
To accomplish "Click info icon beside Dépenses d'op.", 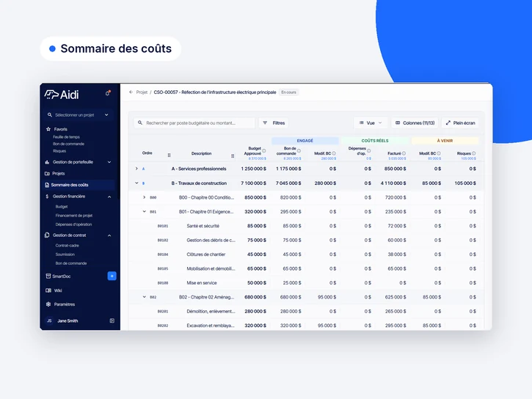I will click(x=369, y=151).
